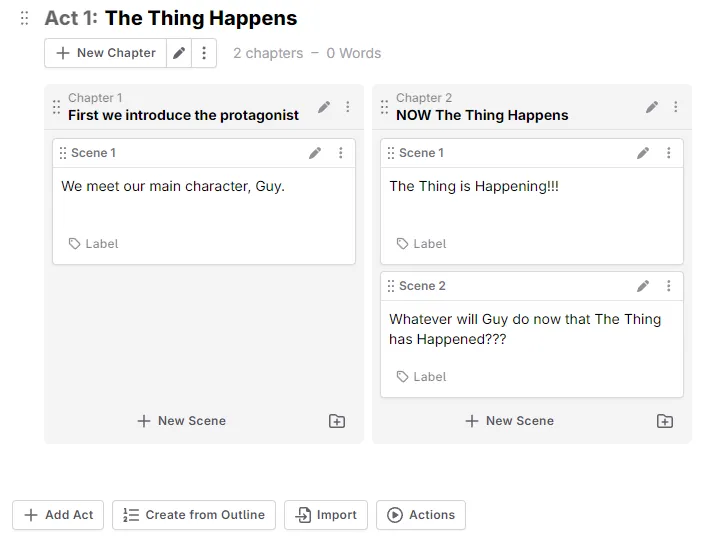Click the add folder icon in Chapter 2
Image resolution: width=702 pixels, height=543 pixels.
(665, 421)
